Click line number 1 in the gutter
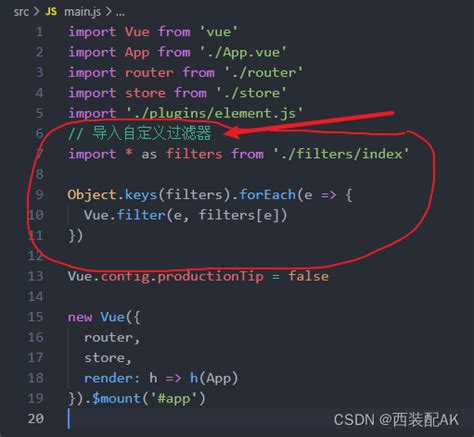 pyautogui.click(x=39, y=32)
